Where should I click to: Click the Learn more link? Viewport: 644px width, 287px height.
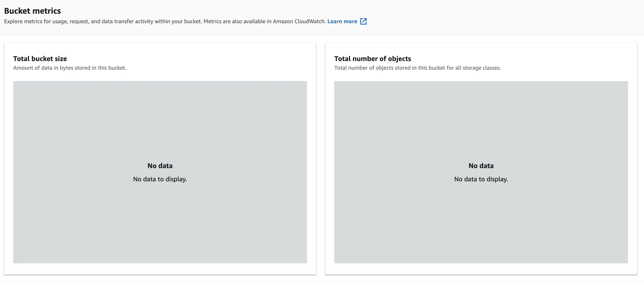pyautogui.click(x=342, y=21)
